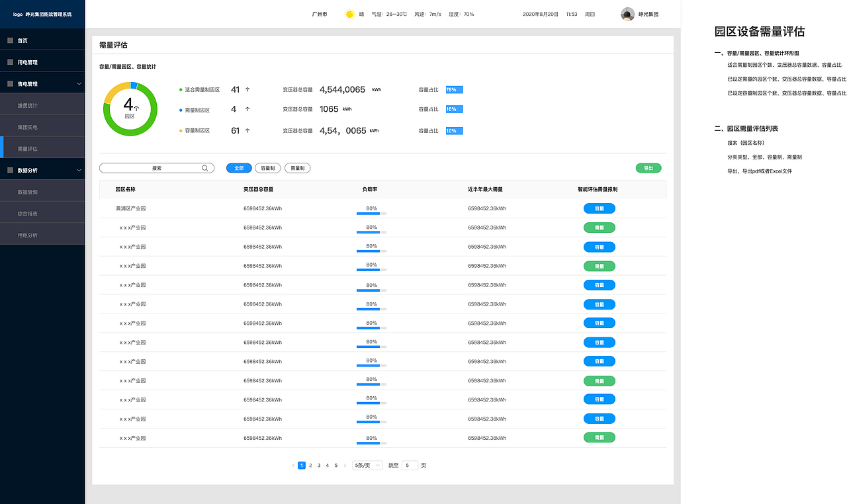Click the blue 需量制园区 legend label
The height and width of the screenshot is (504, 847).
click(x=197, y=109)
